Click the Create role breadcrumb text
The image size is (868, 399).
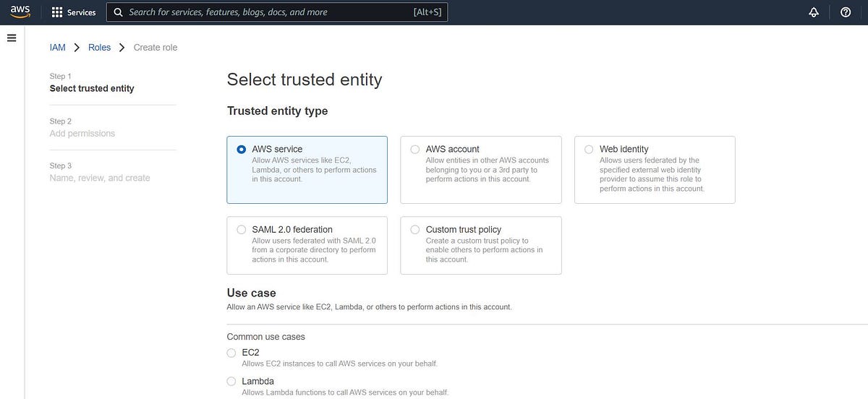click(156, 47)
